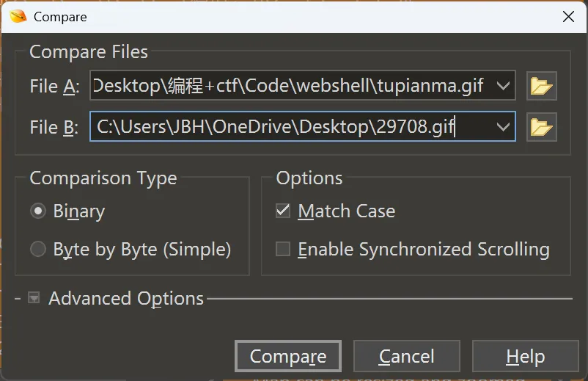Image resolution: width=588 pixels, height=381 pixels.
Task: Open the File A path dropdown arrow
Action: [x=503, y=86]
